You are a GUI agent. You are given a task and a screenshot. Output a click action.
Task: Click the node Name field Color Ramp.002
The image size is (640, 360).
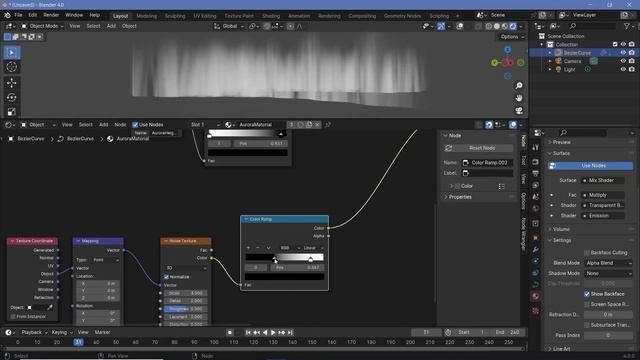pos(487,162)
